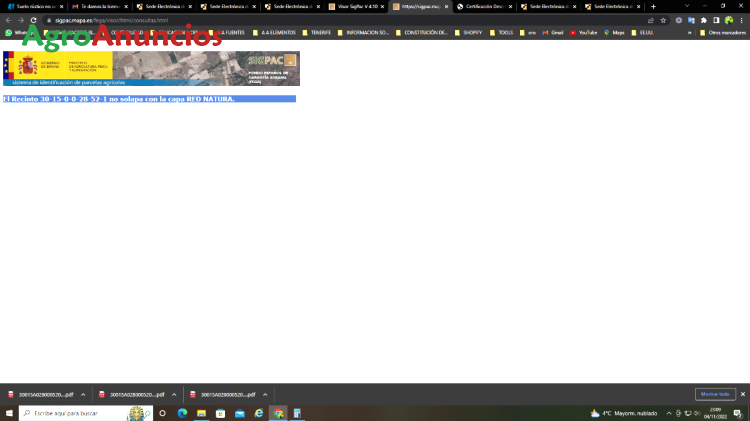Open the Gmail bookmark

point(553,33)
